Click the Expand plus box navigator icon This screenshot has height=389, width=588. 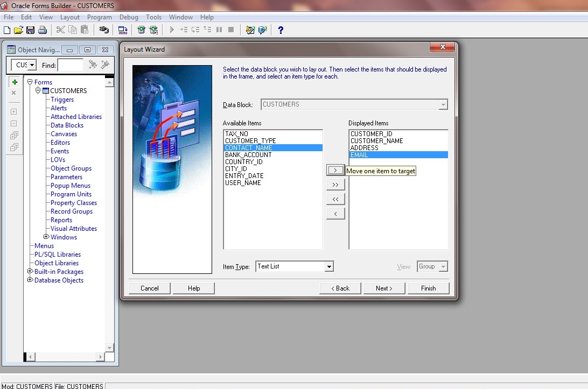(x=14, y=112)
